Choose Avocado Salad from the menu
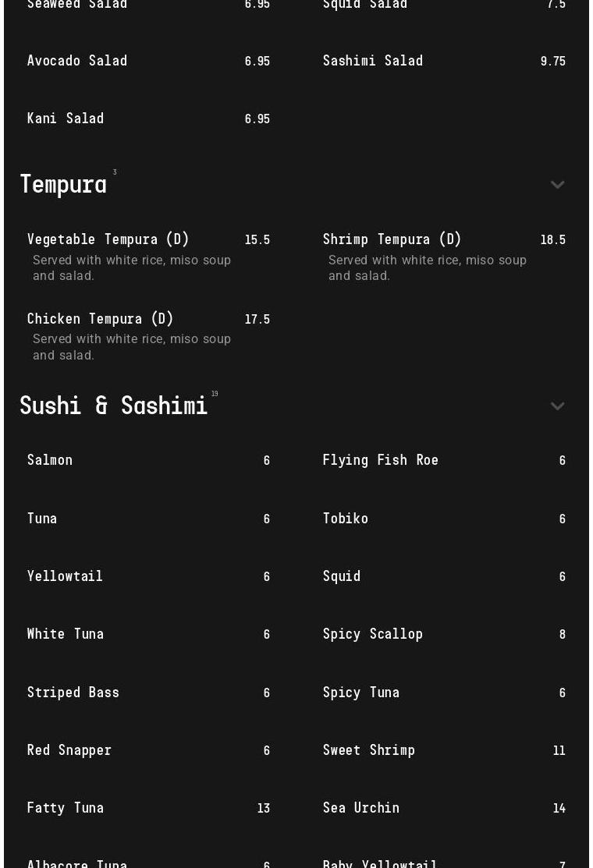 click(x=77, y=61)
